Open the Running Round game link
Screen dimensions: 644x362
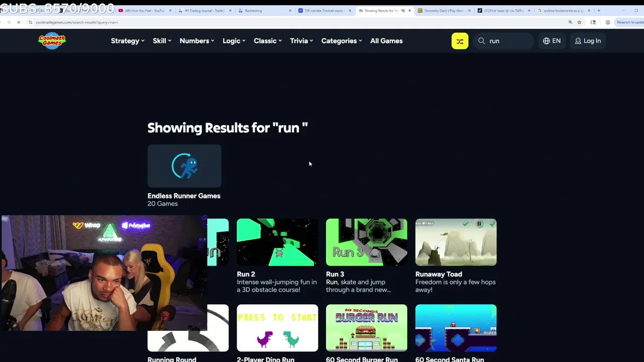point(172,359)
